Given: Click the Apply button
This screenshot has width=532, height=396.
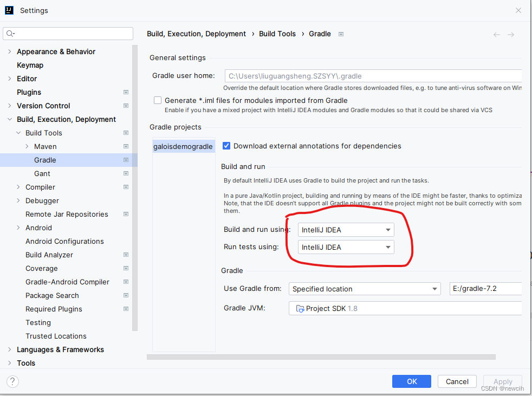Looking at the screenshot, I should click(503, 381).
